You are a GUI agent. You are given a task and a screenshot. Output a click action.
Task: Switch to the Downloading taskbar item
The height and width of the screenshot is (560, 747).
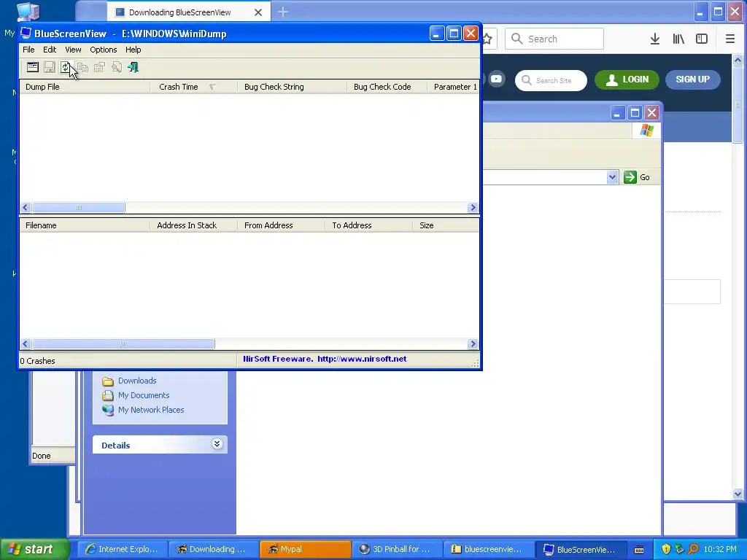pos(214,549)
